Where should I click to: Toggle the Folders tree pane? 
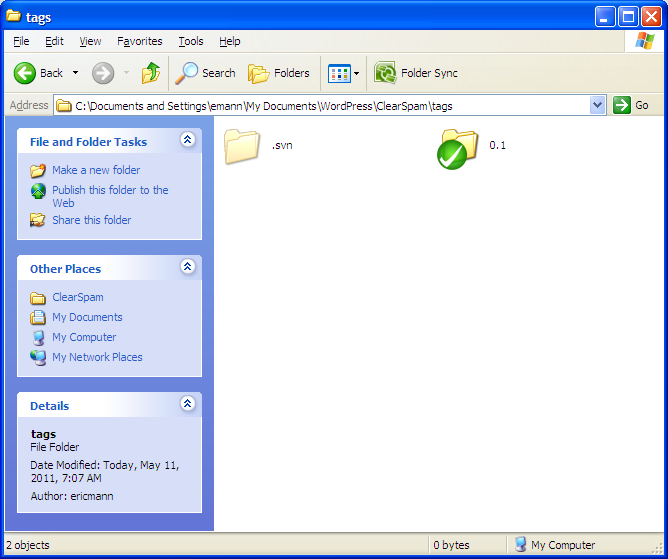coord(279,73)
